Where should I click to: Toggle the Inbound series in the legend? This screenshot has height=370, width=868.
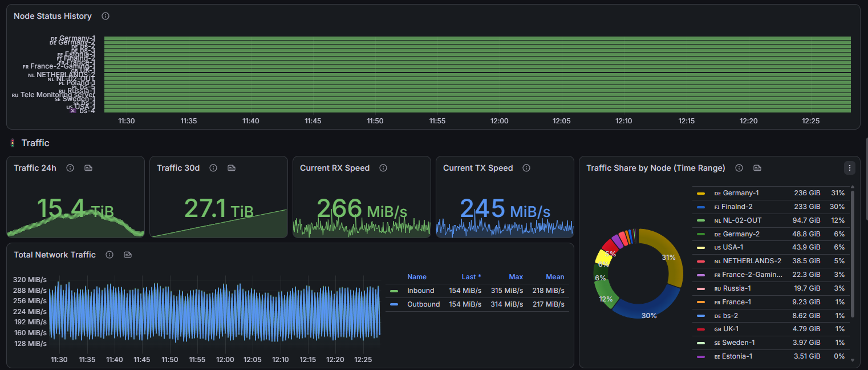[420, 291]
